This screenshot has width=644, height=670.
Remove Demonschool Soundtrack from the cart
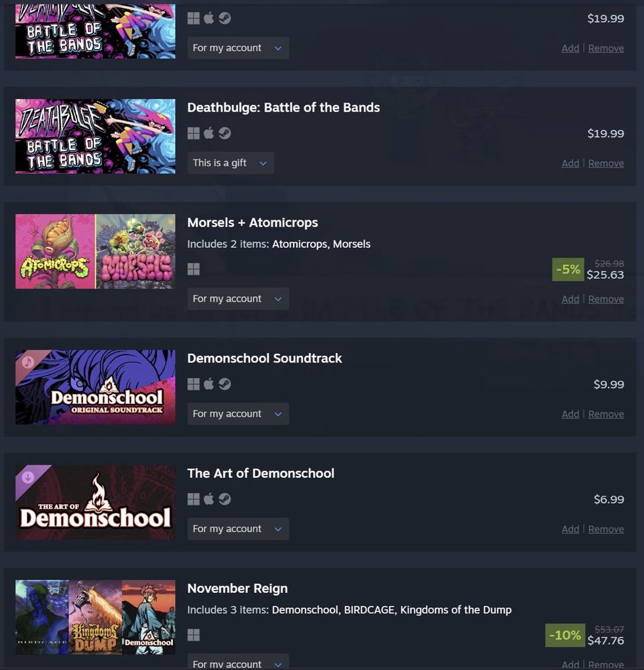[x=606, y=414]
